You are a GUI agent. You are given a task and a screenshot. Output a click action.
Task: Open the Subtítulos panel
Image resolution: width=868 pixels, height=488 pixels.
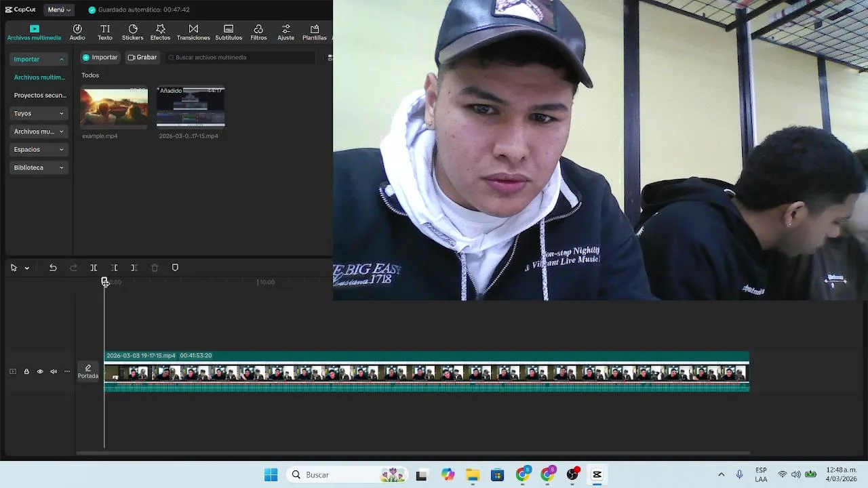pyautogui.click(x=229, y=32)
